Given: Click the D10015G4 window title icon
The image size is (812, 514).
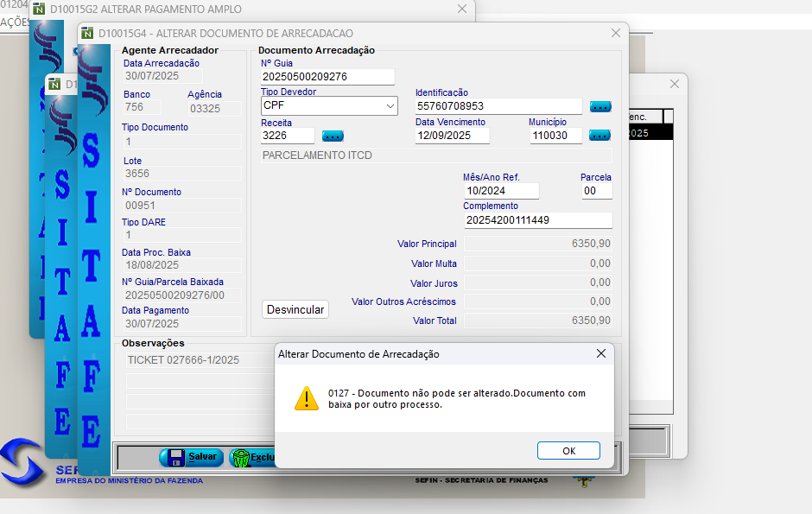Looking at the screenshot, I should pyautogui.click(x=87, y=33).
